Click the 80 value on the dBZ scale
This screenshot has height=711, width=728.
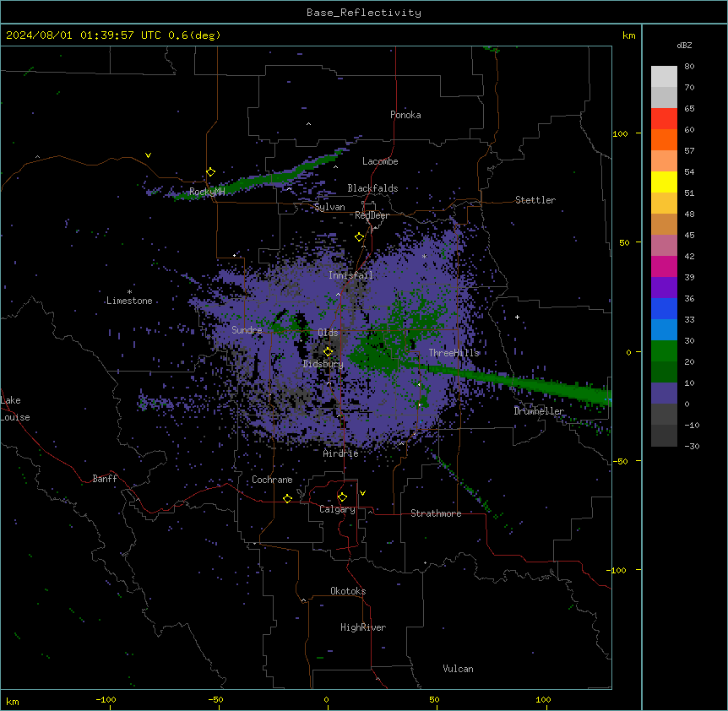[x=689, y=67]
